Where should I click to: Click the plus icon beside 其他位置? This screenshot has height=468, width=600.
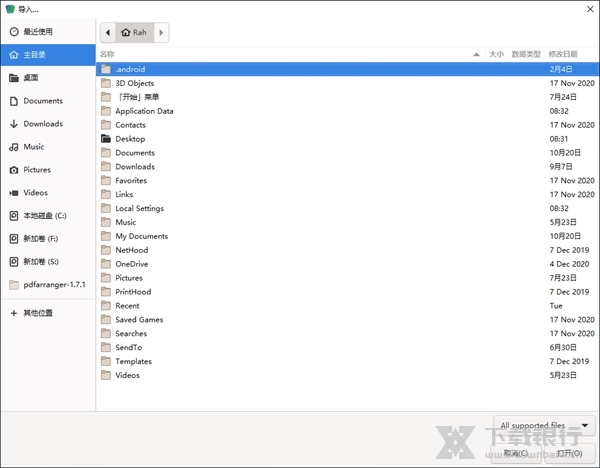pyautogui.click(x=14, y=313)
